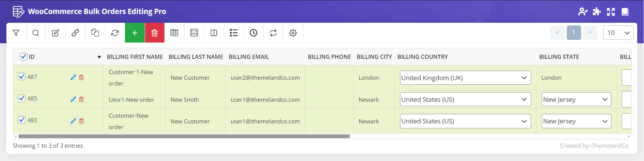Image resolution: width=644 pixels, height=161 pixels.
Task: Open the bulk edit pencil icon
Action: tap(55, 33)
